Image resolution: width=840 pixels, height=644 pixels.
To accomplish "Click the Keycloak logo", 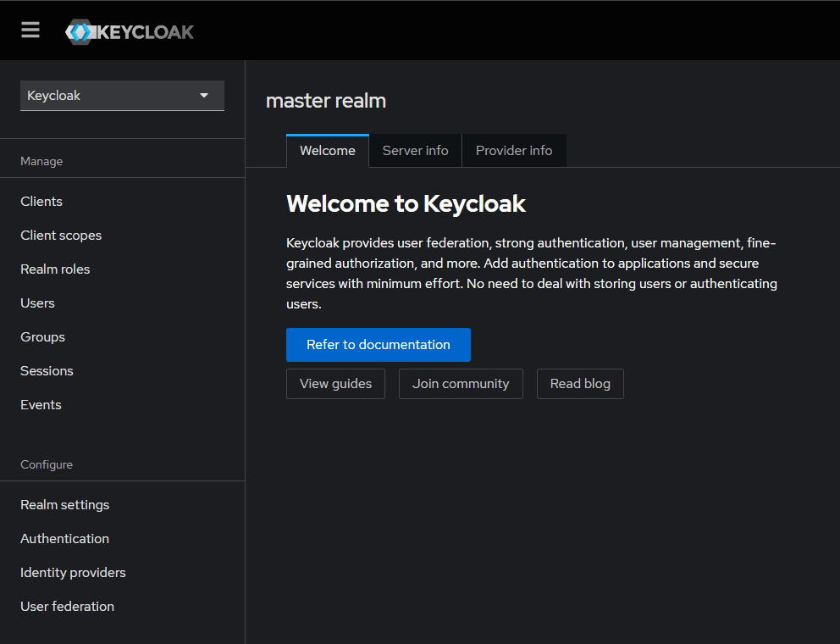I will [x=130, y=32].
